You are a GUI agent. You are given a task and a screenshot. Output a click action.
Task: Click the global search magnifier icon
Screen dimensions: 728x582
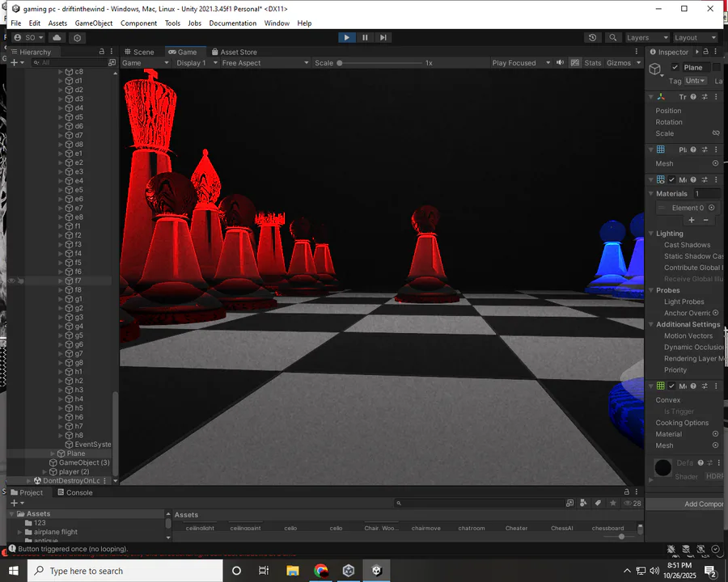[612, 37]
